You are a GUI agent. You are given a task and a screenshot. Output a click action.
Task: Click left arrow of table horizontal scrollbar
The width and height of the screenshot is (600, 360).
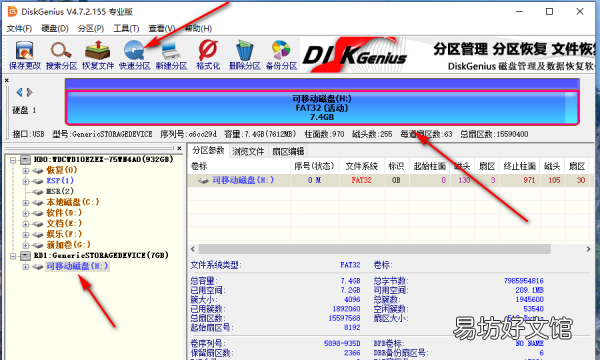point(193,249)
